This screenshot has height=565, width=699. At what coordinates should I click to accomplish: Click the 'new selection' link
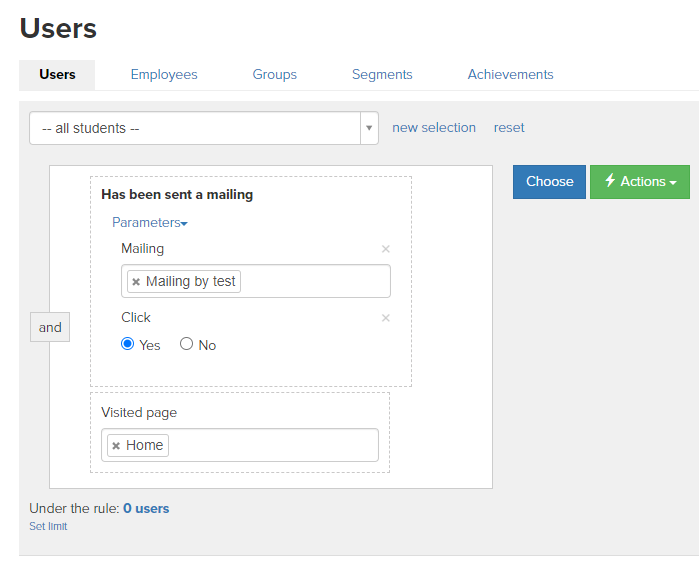coord(434,128)
